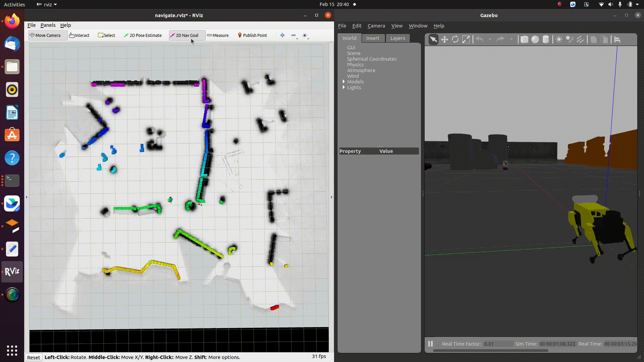Insert a box shape in Gazebo
The height and width of the screenshot is (362, 644).
524,40
